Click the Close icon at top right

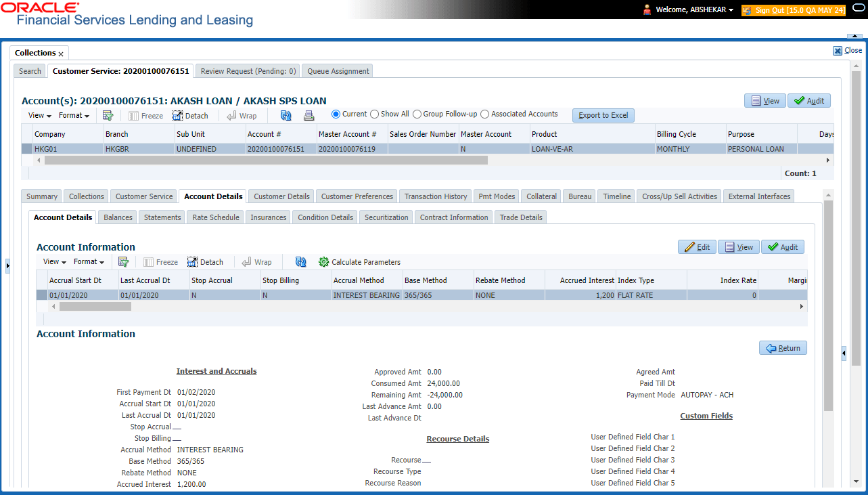(x=838, y=51)
